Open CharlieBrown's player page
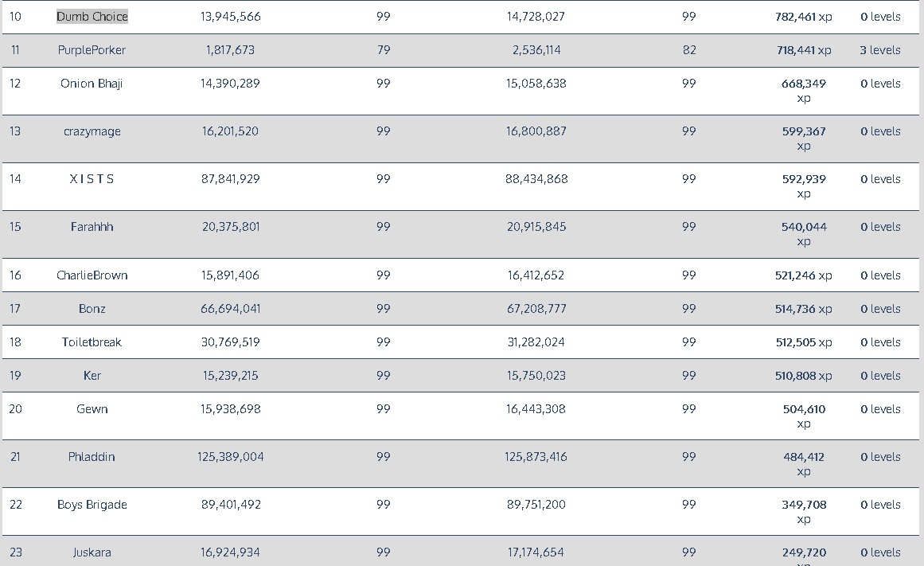 [92, 275]
